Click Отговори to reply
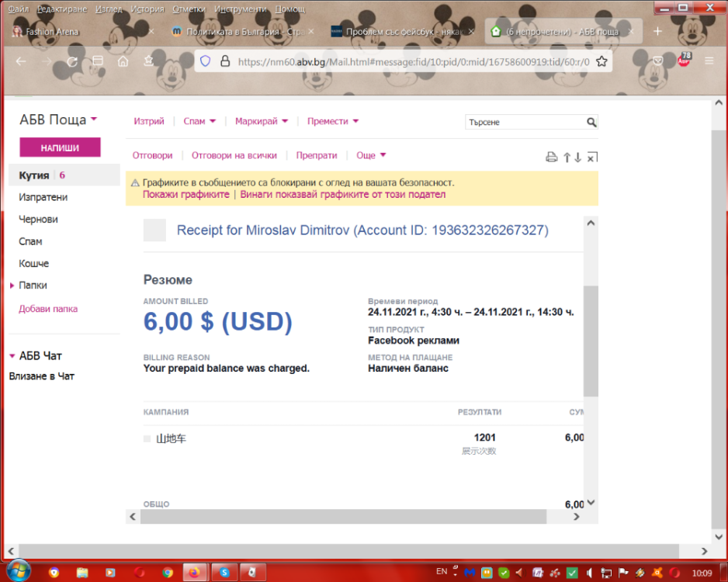Viewport: 728px width, 582px height. [x=152, y=155]
